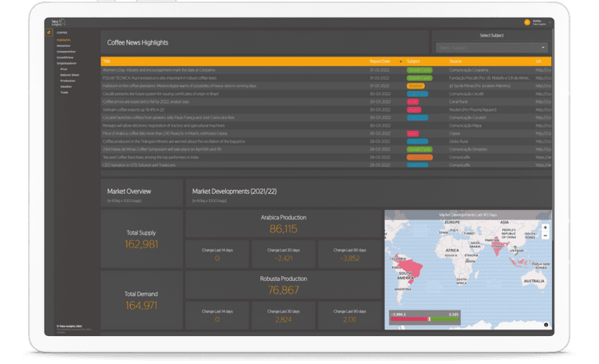This screenshot has height=364, width=599.
Task: Open the Select Subject combo box
Action: tap(492, 48)
